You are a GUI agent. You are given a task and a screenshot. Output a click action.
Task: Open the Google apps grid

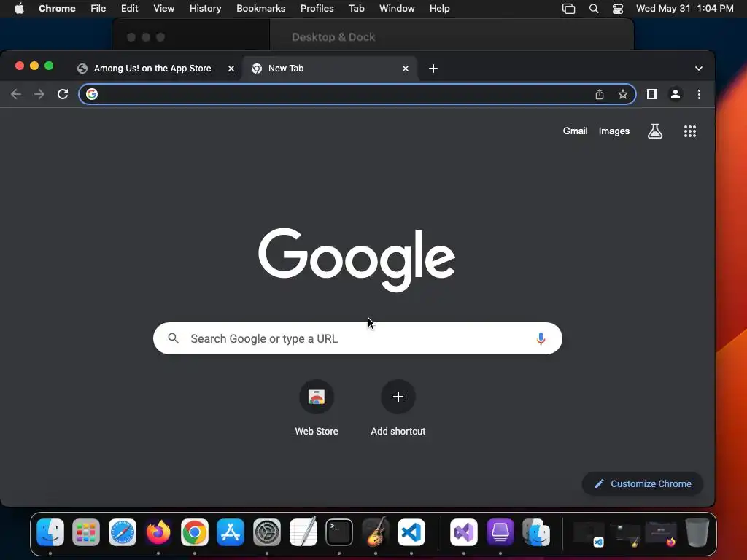coord(690,131)
